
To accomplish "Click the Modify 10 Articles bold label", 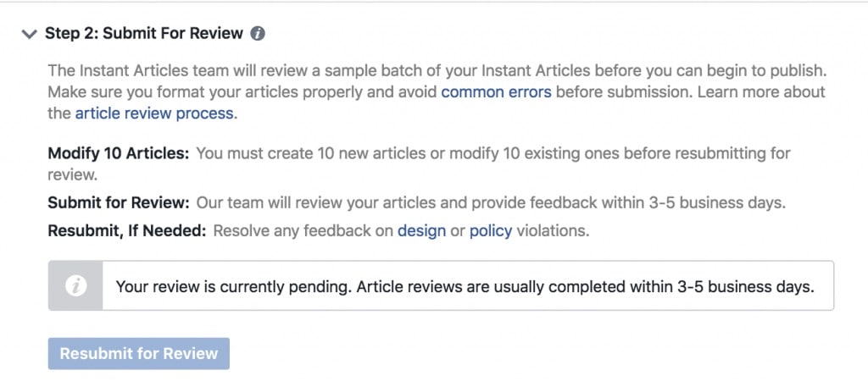I will click(119, 153).
